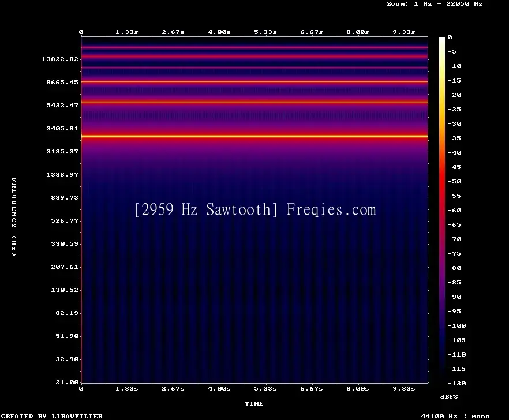Click the dBFS unit label under color bar
The width and height of the screenshot is (509, 420).
(x=449, y=396)
